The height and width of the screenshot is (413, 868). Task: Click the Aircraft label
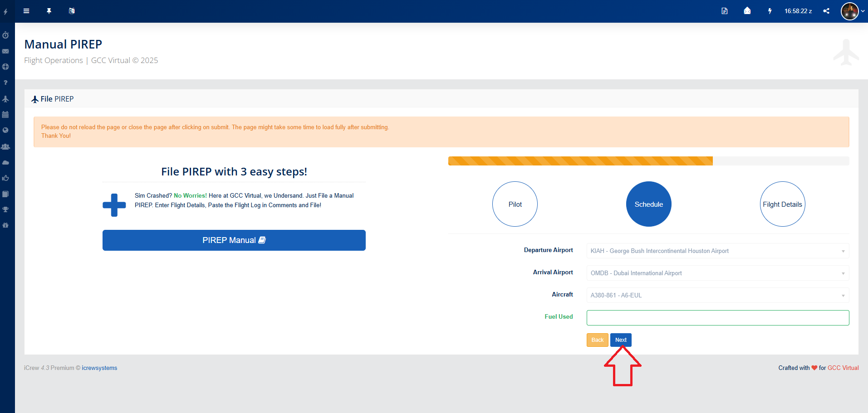562,295
